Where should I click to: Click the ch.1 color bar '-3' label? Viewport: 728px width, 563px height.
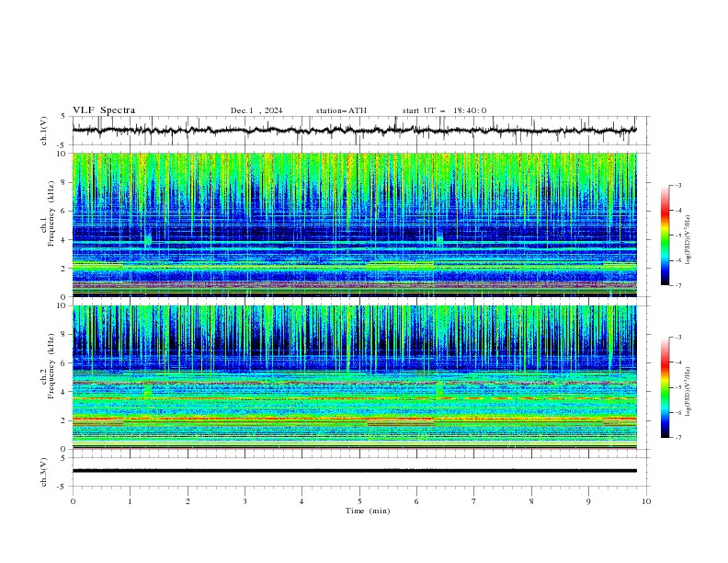coord(677,185)
